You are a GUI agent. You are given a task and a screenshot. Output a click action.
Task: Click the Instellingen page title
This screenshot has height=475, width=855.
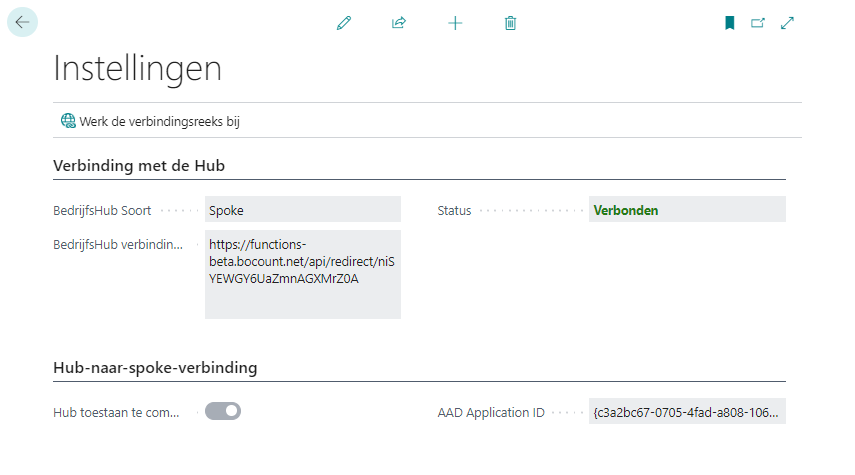point(137,69)
